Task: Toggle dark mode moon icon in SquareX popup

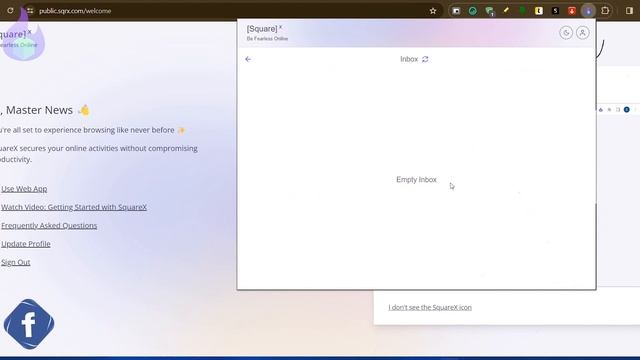Action: point(566,33)
